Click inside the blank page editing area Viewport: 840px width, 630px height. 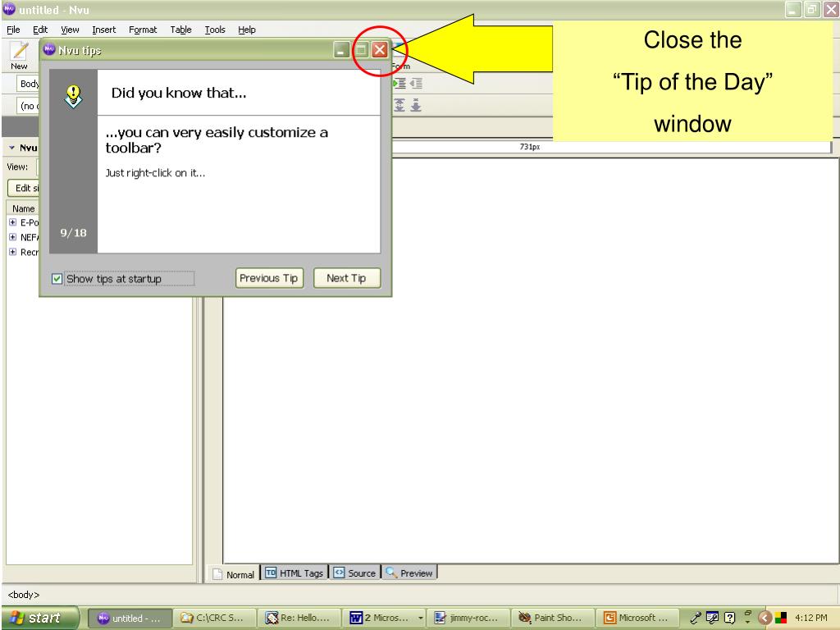[531, 359]
